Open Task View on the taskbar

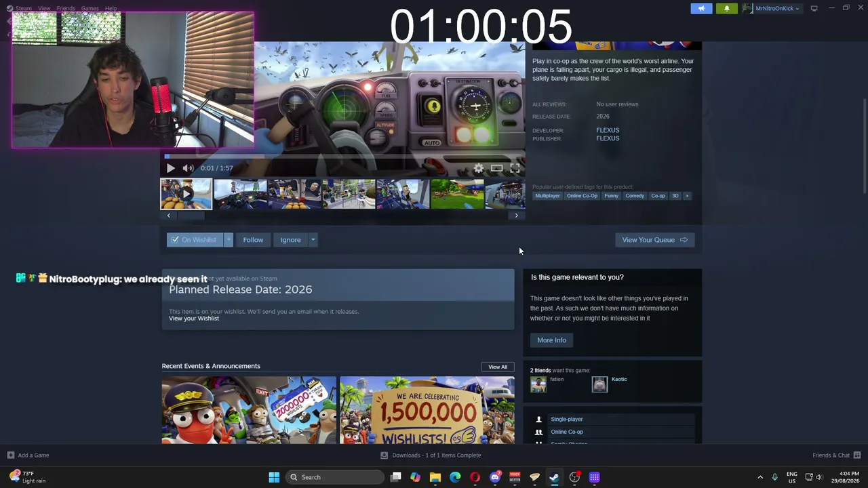(x=396, y=477)
